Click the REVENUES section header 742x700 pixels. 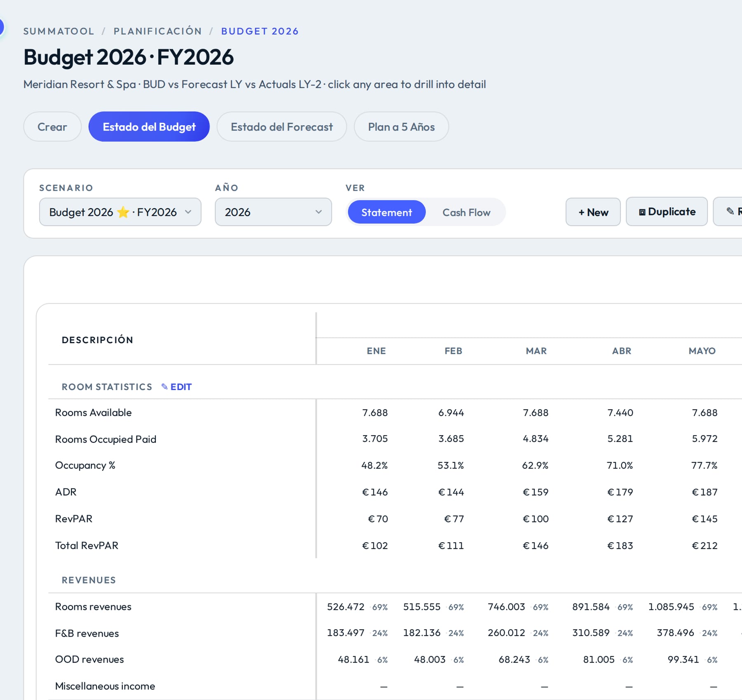pyautogui.click(x=89, y=580)
